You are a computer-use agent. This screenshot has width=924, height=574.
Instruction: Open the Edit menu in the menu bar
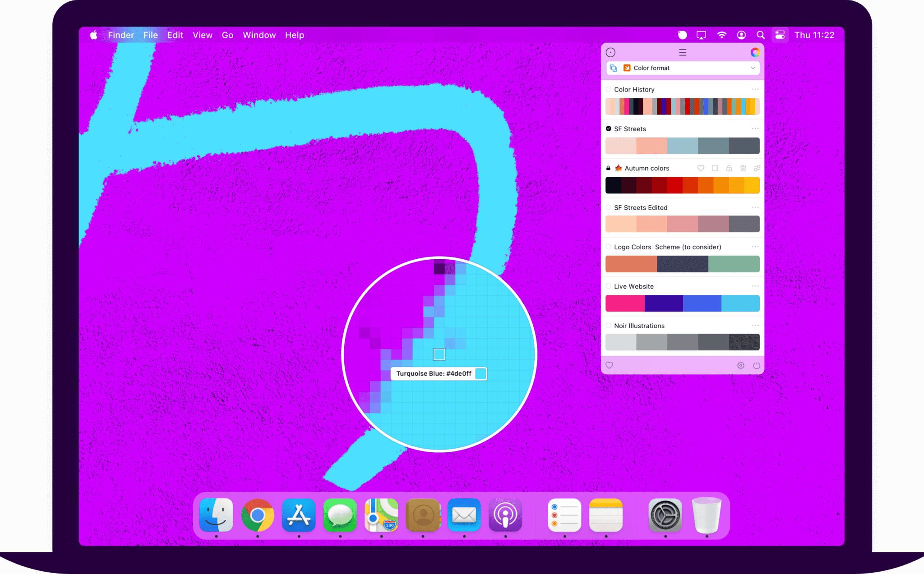click(175, 35)
